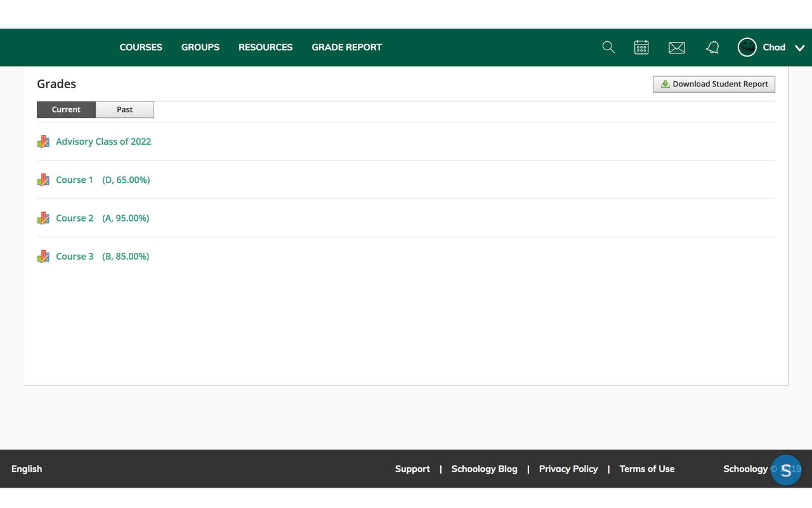Switch to the Past grades tab
This screenshot has height=508, width=812.
[124, 109]
